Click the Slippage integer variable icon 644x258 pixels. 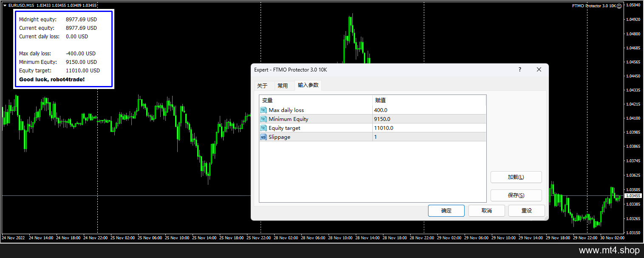pyautogui.click(x=263, y=137)
